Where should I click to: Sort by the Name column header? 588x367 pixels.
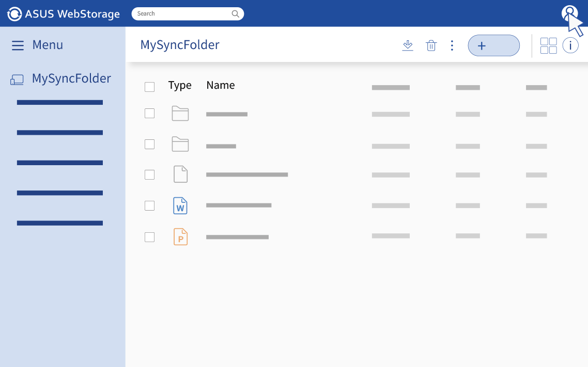click(x=221, y=85)
